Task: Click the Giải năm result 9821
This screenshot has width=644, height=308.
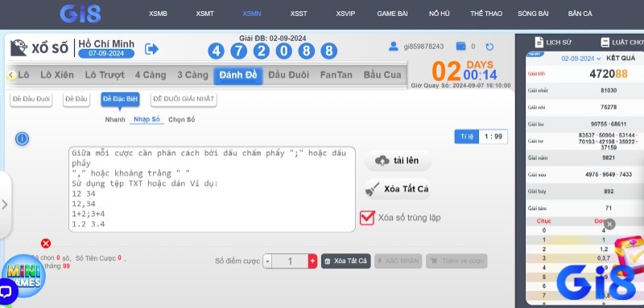Action: point(609,158)
